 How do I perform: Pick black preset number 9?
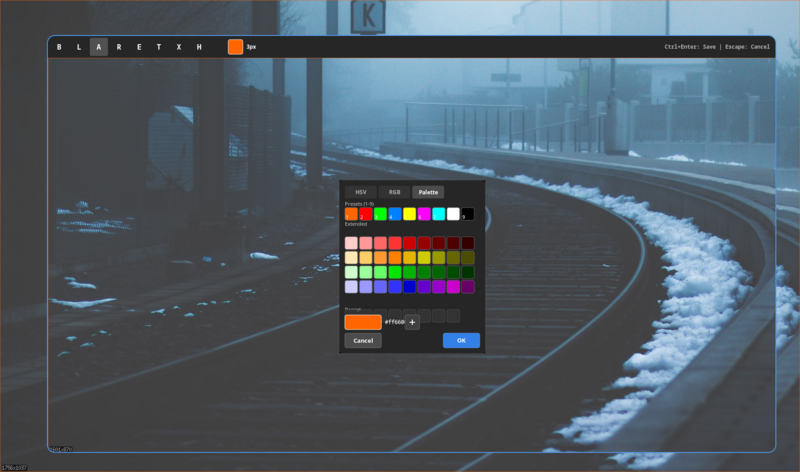click(468, 214)
